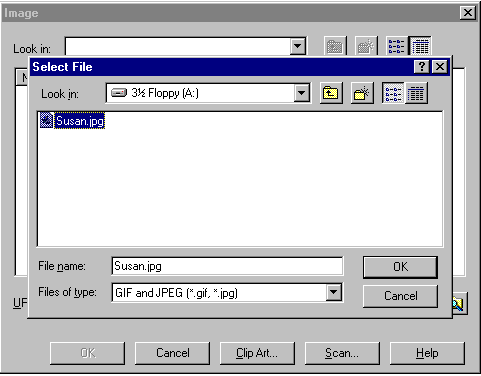
Task: Click the Scan... button
Action: (x=342, y=353)
